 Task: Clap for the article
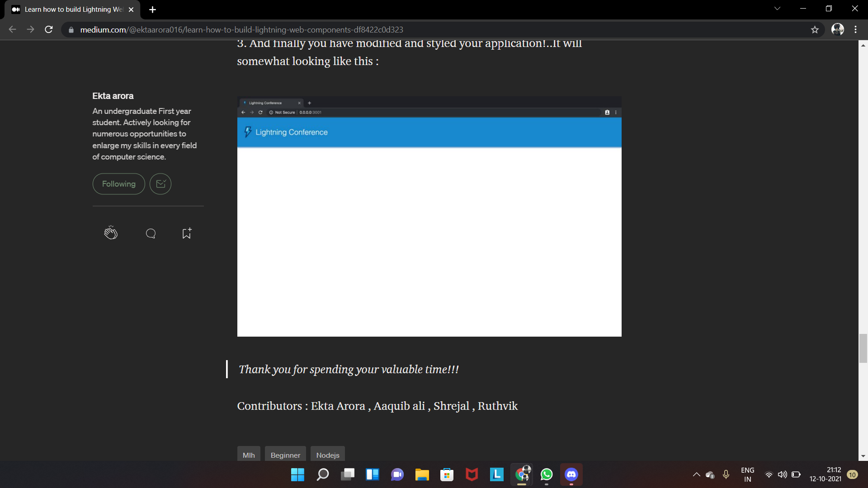111,233
